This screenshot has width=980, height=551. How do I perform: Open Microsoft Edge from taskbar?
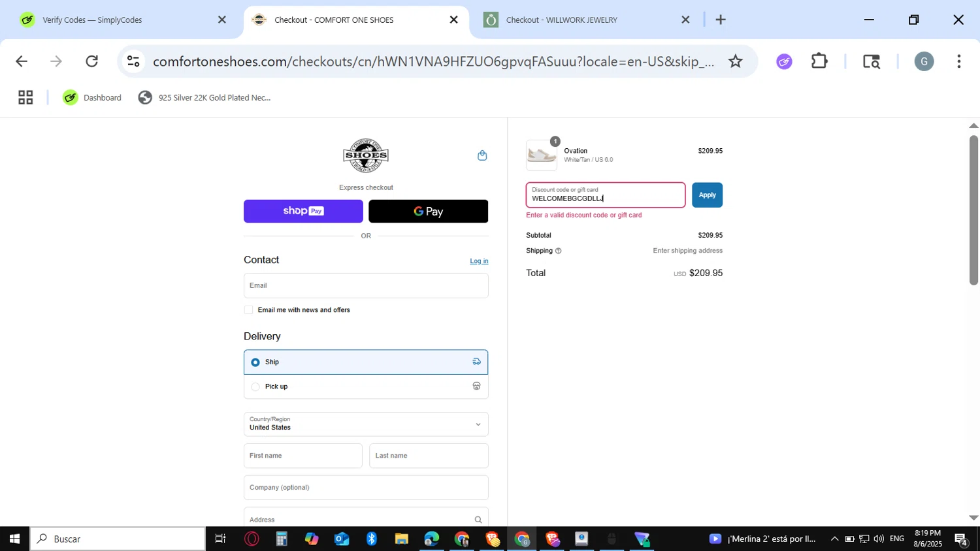(x=432, y=539)
